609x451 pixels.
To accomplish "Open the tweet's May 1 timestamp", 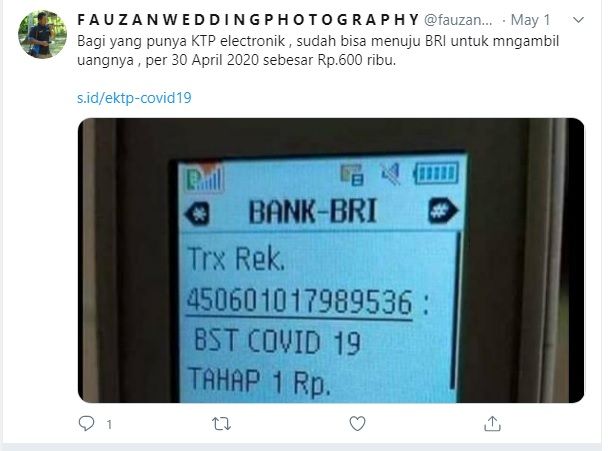I will pyautogui.click(x=531, y=20).
